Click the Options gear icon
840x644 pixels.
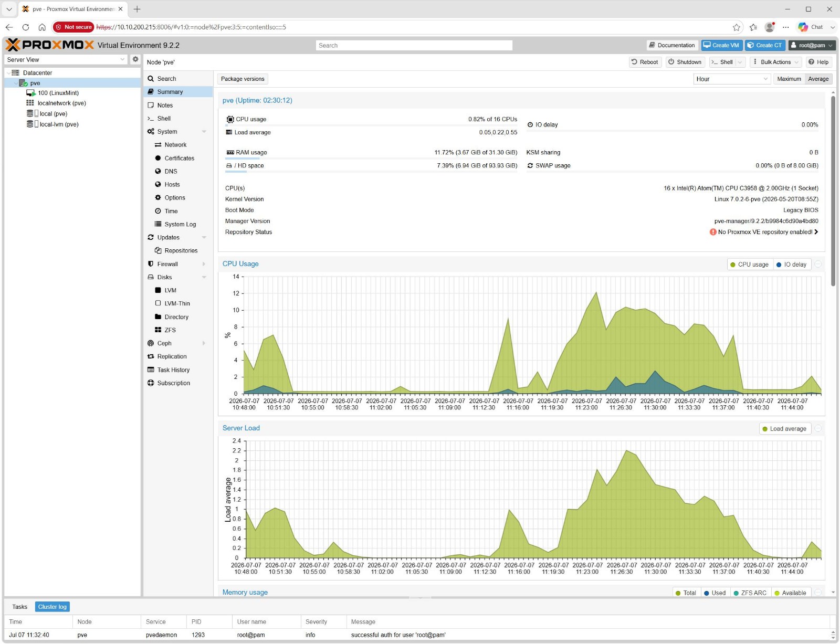pos(158,197)
